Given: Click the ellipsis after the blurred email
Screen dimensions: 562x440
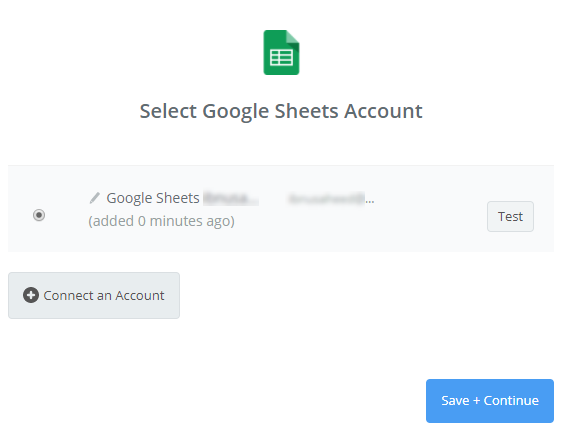Looking at the screenshot, I should point(370,202).
